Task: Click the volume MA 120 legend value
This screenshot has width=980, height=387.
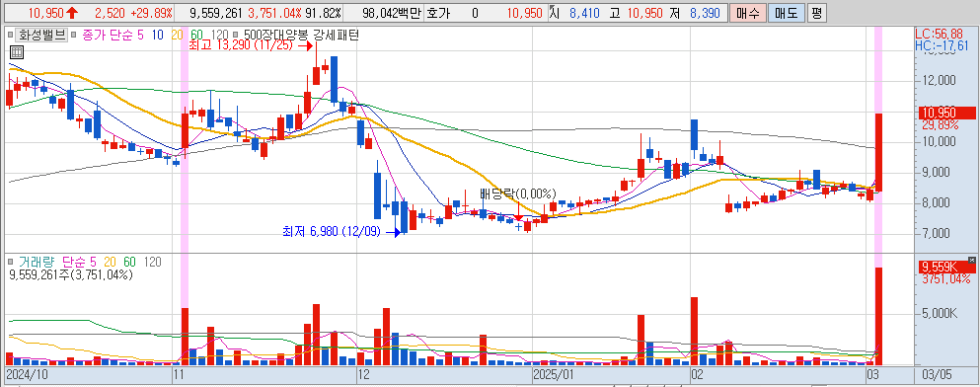Action: pyautogui.click(x=152, y=262)
